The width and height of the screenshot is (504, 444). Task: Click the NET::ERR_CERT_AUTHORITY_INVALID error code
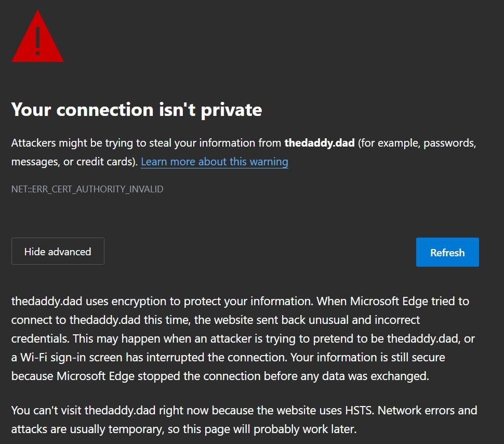pyautogui.click(x=87, y=189)
